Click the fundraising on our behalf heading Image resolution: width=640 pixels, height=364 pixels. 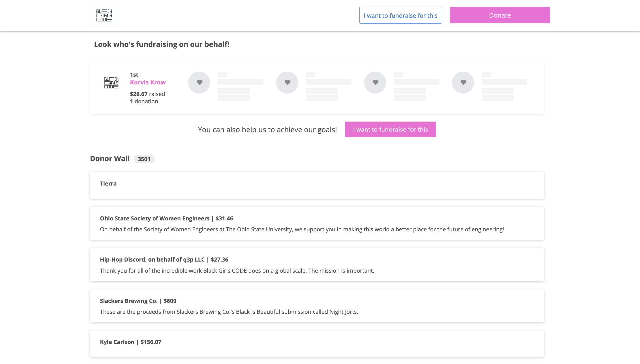pyautogui.click(x=162, y=44)
